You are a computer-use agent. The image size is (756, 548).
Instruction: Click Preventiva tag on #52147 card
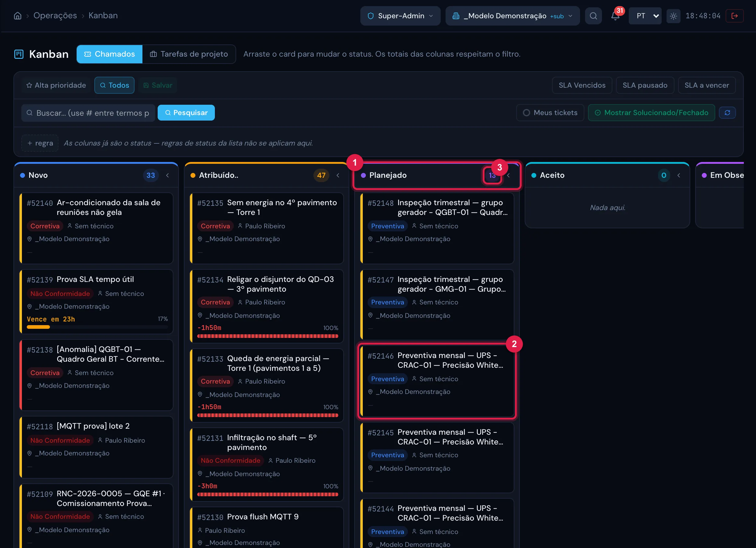point(387,302)
